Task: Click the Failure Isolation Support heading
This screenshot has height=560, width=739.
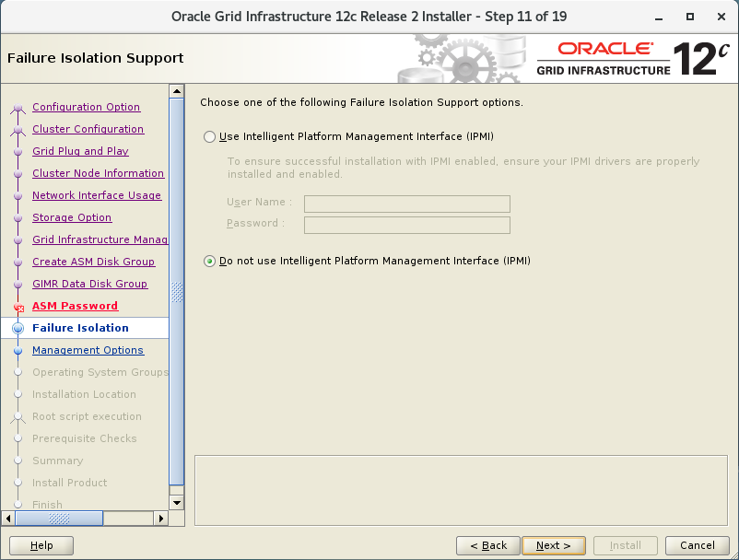Action: (95, 58)
